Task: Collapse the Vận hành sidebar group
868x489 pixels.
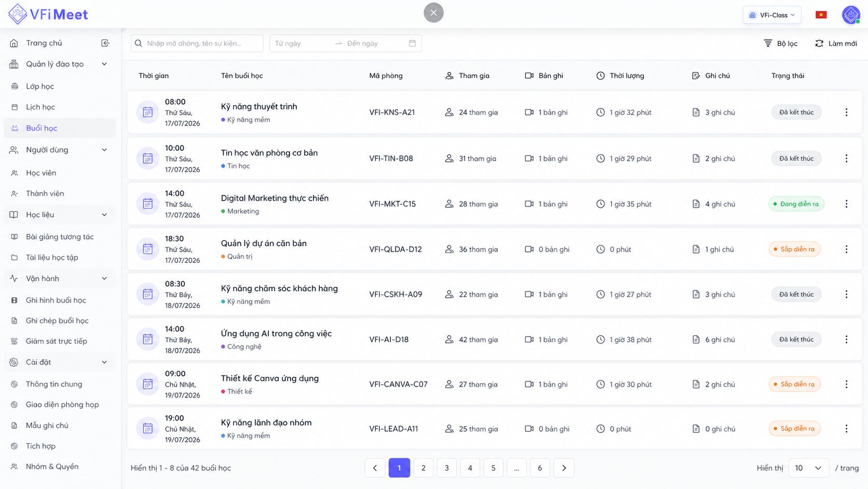Action: point(104,279)
